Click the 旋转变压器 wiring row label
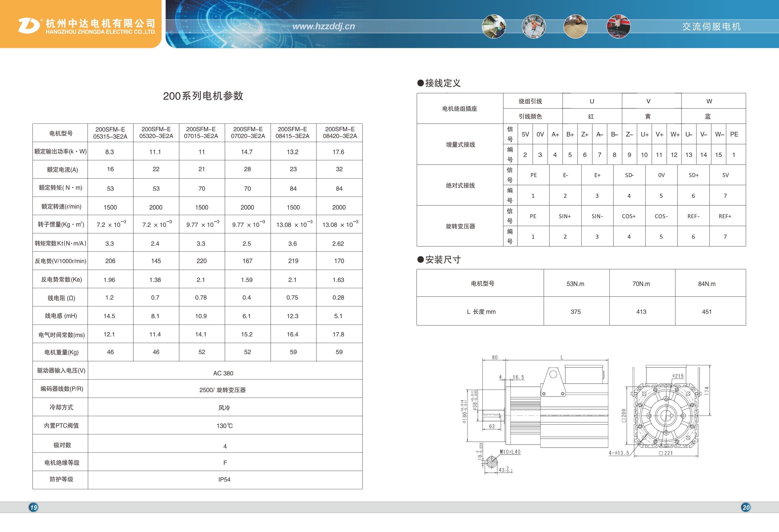 tap(460, 226)
